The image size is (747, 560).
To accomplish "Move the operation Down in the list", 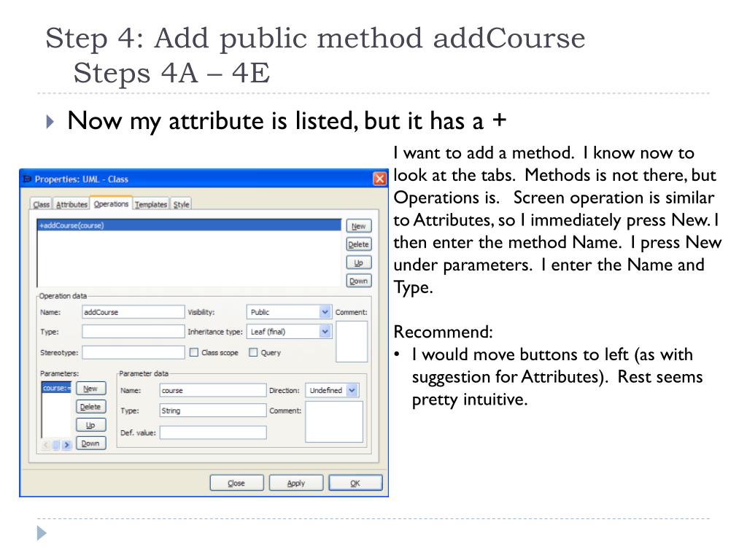I will point(359,281).
